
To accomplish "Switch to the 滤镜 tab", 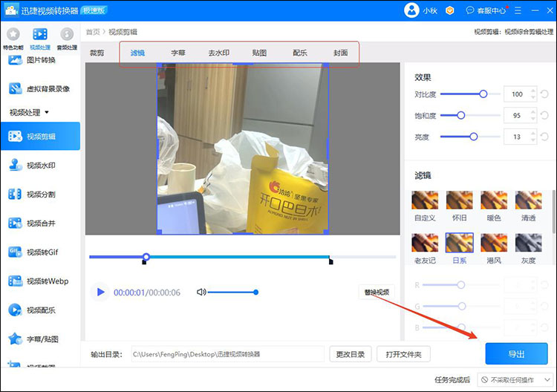I will point(137,53).
